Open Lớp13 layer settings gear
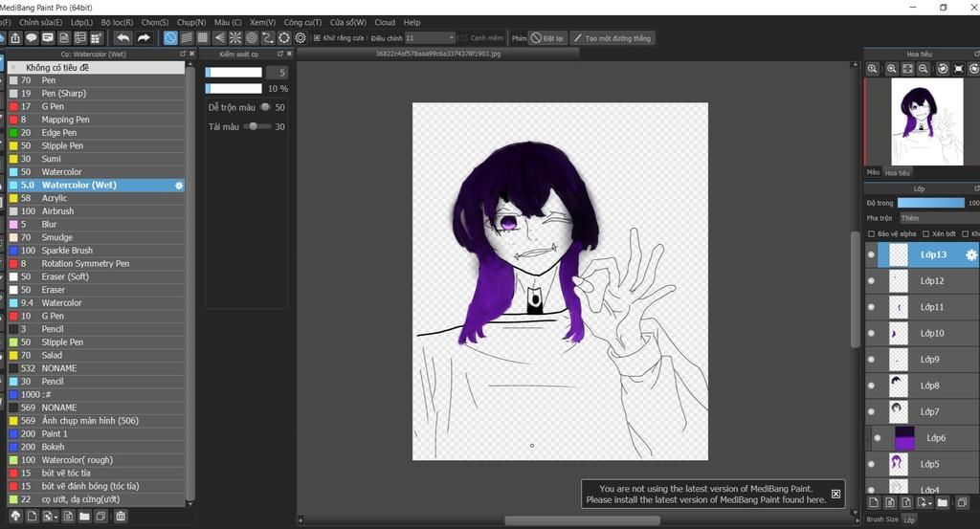Screen dimensions: 980x529 (x=971, y=254)
